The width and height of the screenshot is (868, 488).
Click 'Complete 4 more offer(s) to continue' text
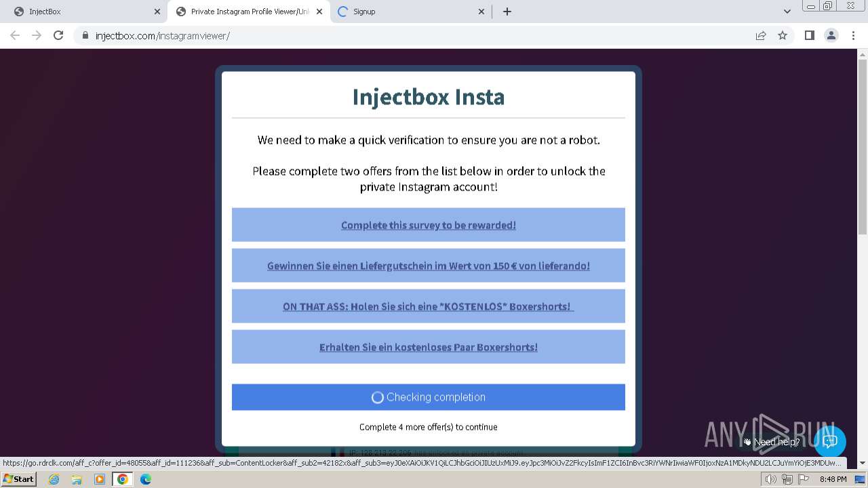[x=429, y=427]
